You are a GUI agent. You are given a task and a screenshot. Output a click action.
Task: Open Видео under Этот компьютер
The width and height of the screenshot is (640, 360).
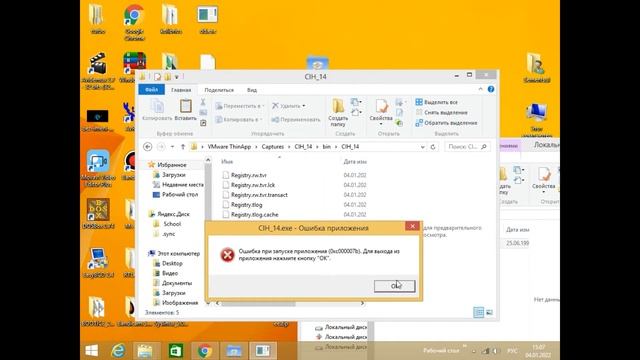[x=170, y=273]
